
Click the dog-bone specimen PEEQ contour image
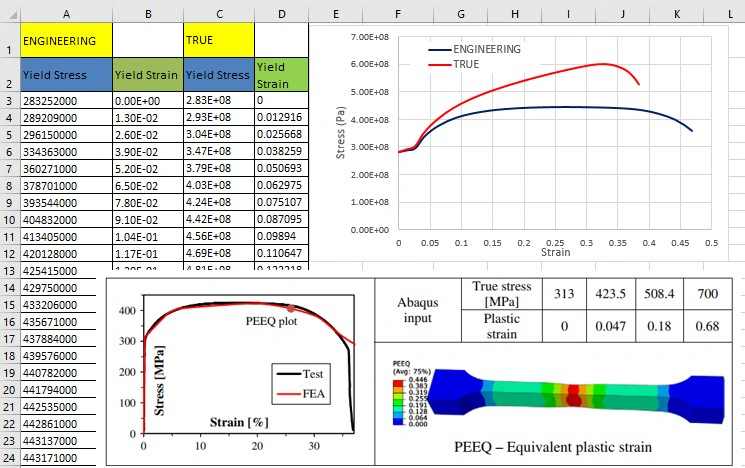[577, 395]
